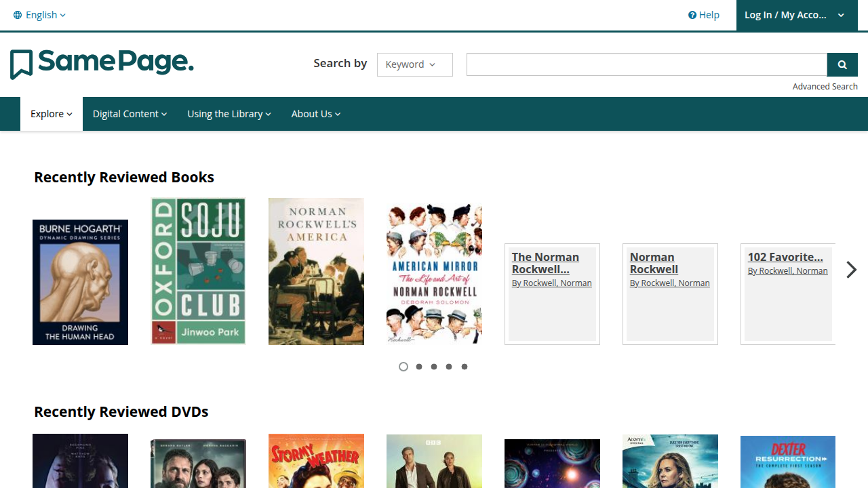Advance the book carousel with the right arrow
The height and width of the screenshot is (488, 868).
pos(852,270)
